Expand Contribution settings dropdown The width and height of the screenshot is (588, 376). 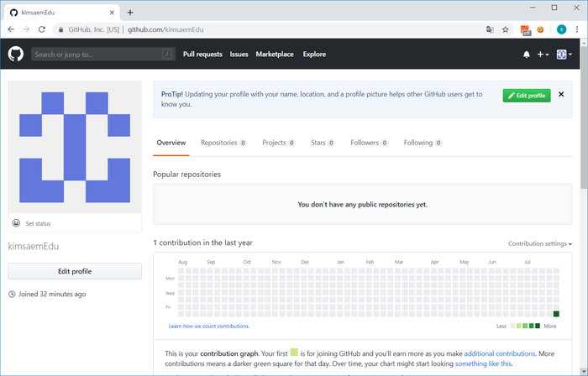click(x=540, y=243)
